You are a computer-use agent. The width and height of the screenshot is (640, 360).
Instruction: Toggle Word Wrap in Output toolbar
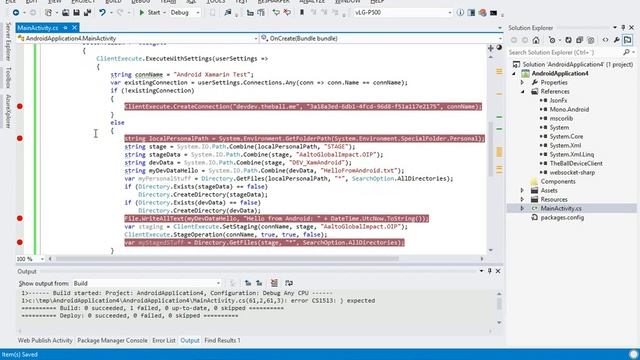[x=289, y=283]
